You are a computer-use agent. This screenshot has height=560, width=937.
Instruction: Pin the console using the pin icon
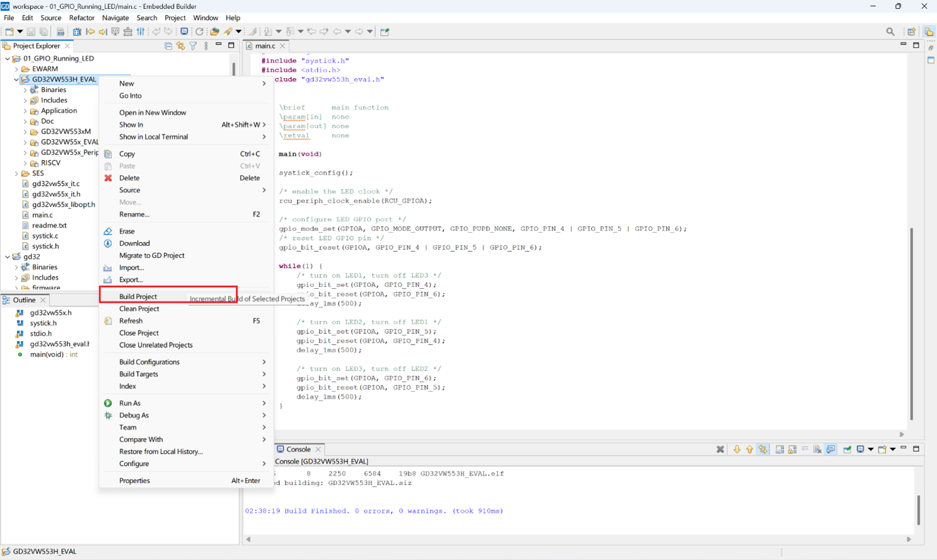(x=847, y=450)
